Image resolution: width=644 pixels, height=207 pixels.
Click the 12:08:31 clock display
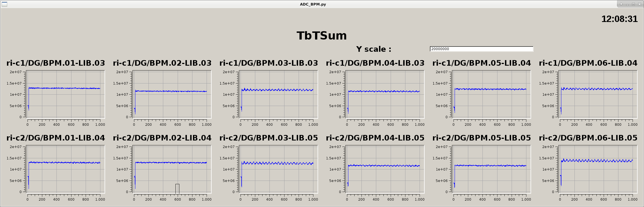click(619, 19)
